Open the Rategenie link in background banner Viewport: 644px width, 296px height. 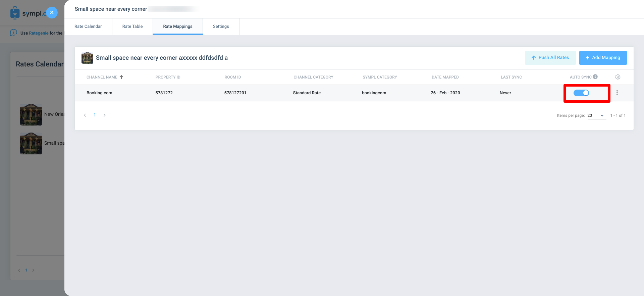(39, 33)
